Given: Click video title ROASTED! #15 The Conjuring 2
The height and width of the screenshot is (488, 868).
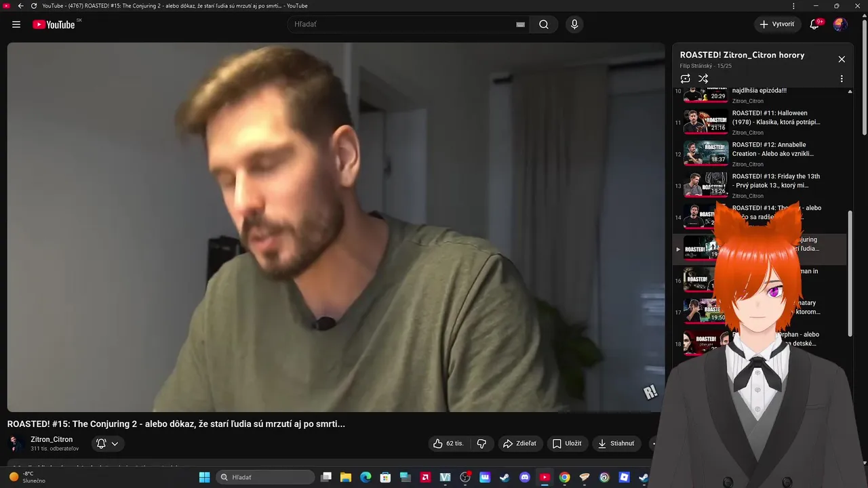Looking at the screenshot, I should point(176,424).
